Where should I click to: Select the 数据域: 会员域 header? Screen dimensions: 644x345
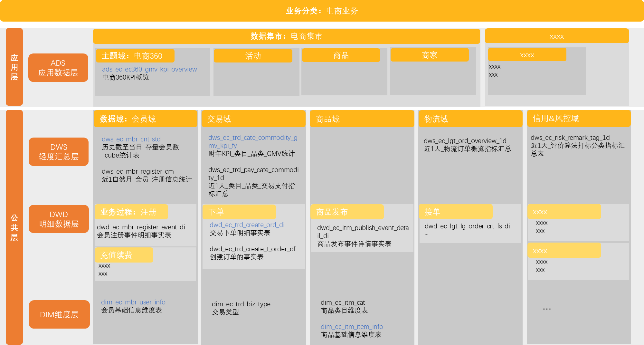145,119
